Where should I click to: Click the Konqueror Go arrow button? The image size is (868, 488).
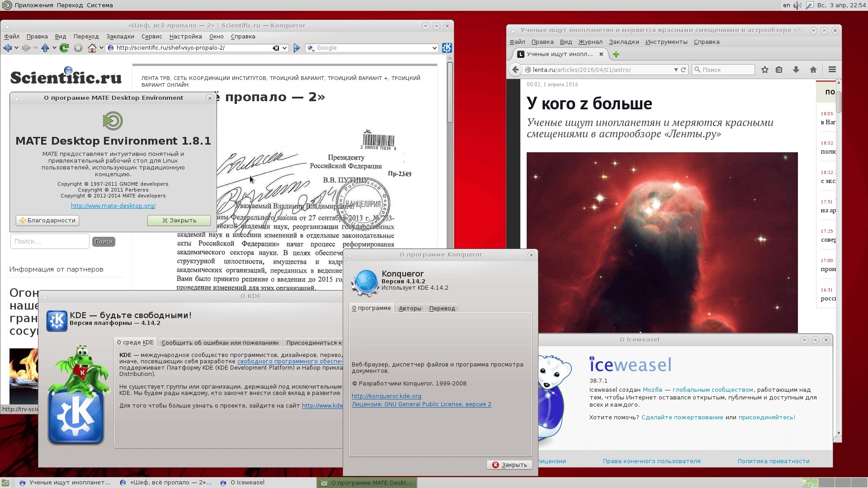click(x=297, y=48)
